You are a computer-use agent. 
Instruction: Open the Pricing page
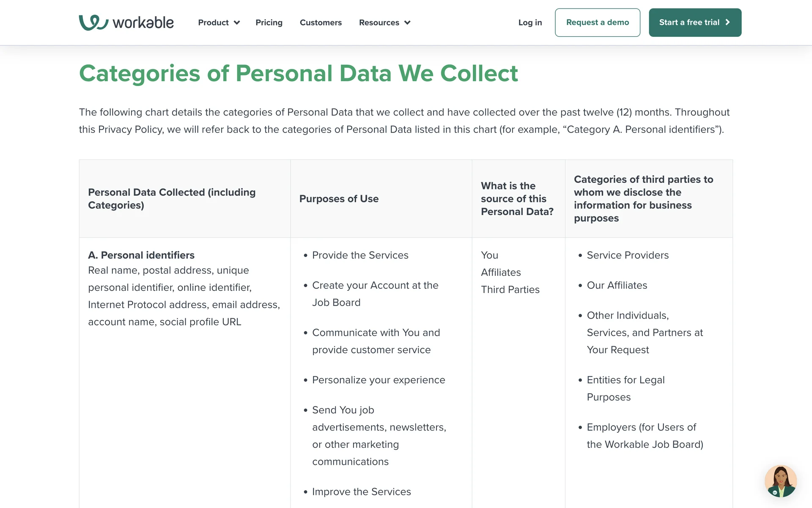[269, 22]
